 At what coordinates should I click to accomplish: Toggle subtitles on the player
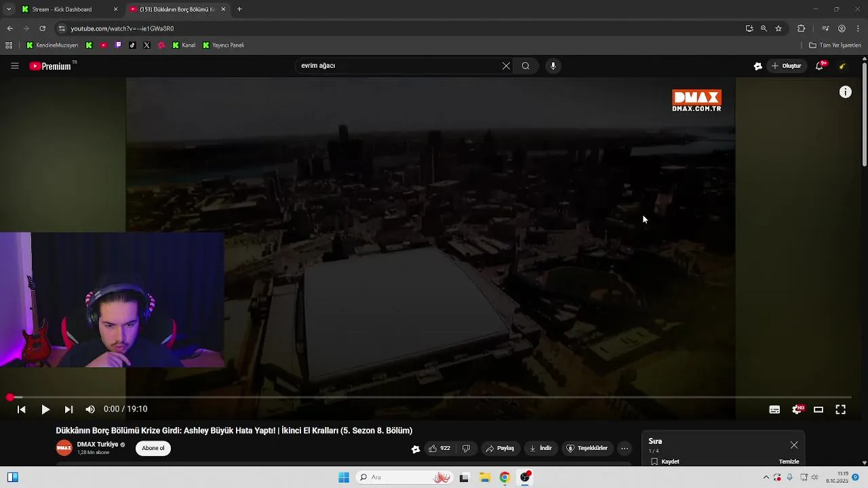(x=774, y=409)
